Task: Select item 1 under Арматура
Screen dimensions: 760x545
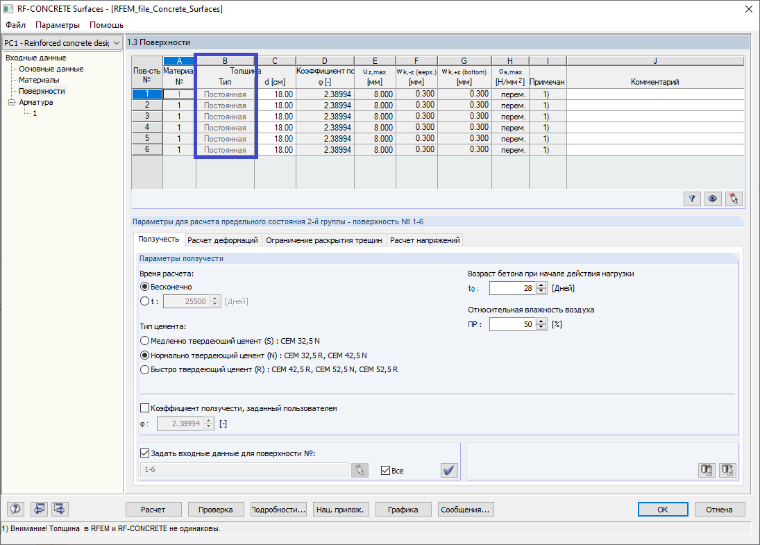Action: pyautogui.click(x=34, y=113)
